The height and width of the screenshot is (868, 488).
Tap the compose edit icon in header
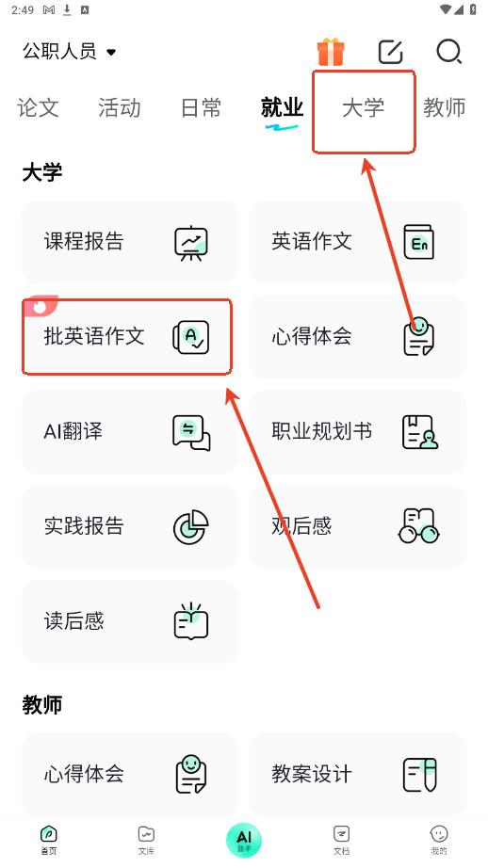(391, 52)
